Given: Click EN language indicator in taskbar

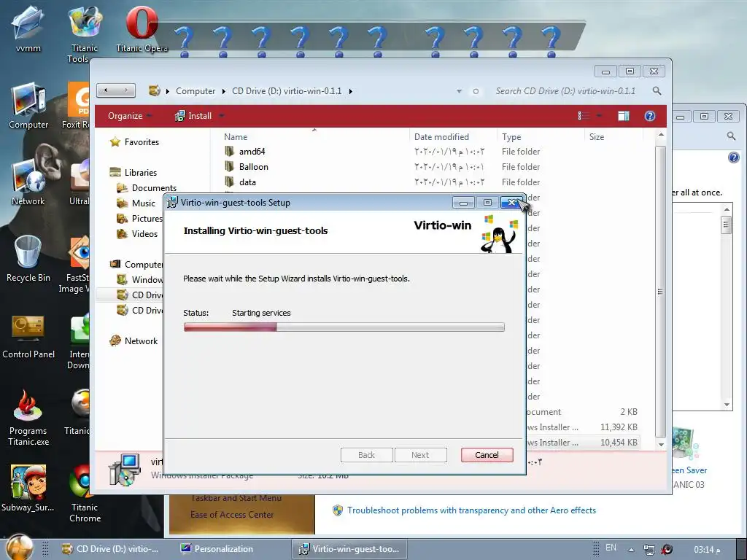Looking at the screenshot, I should 611,548.
